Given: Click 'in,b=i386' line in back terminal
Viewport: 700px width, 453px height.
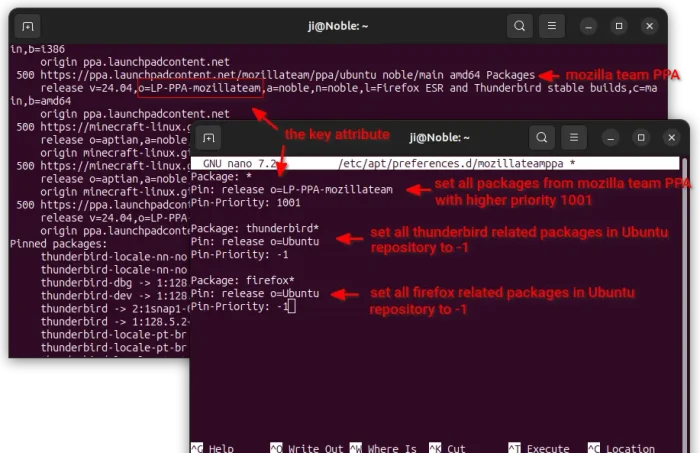Looking at the screenshot, I should pyautogui.click(x=38, y=49).
